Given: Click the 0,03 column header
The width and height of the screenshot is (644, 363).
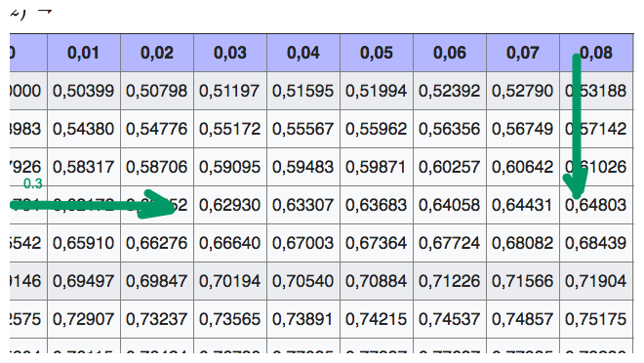Looking at the screenshot, I should coord(230,53).
